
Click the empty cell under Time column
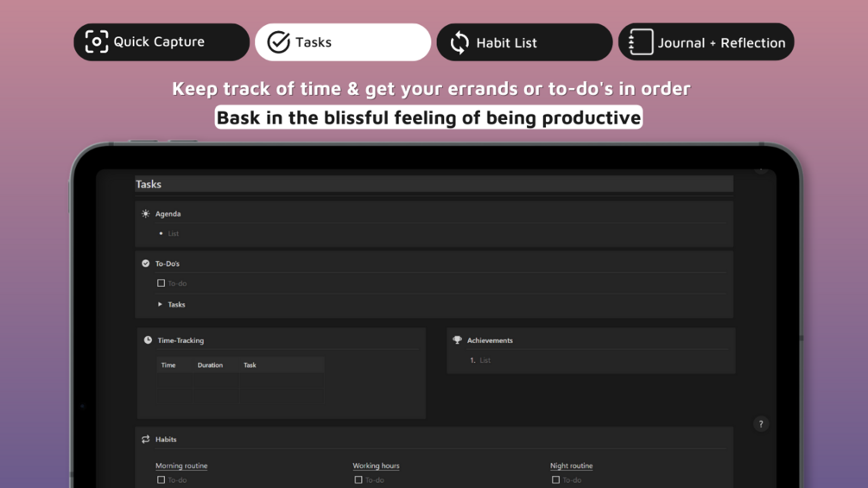[x=175, y=381]
